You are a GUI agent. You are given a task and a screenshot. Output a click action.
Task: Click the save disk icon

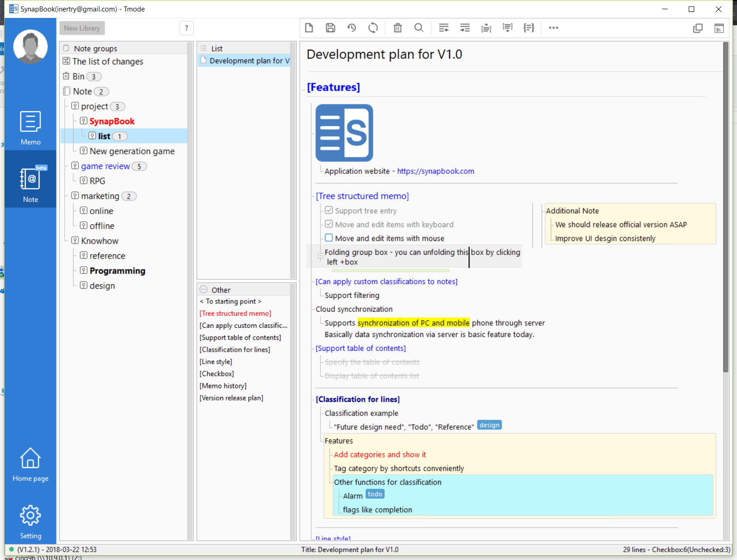[x=330, y=28]
